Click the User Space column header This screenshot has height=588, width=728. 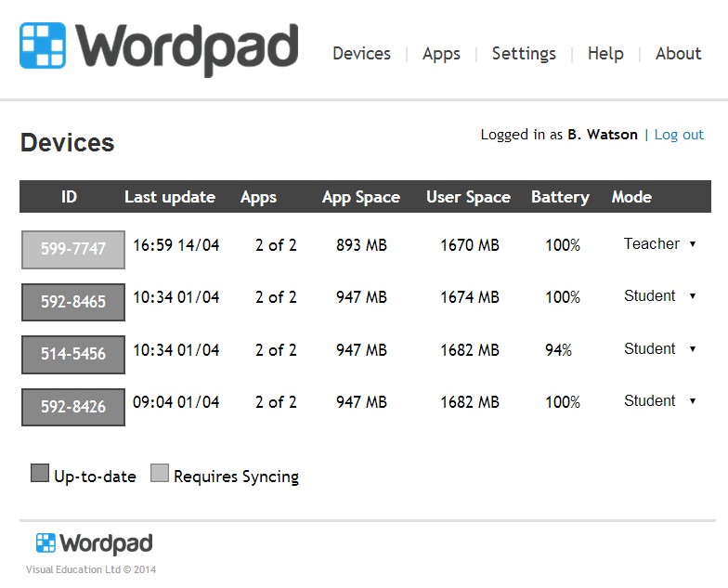click(468, 197)
